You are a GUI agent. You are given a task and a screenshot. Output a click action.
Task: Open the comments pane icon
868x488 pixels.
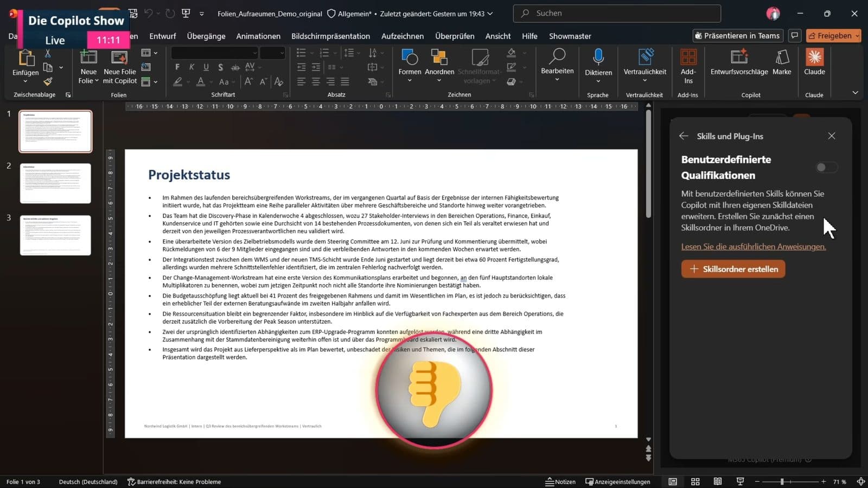click(795, 36)
